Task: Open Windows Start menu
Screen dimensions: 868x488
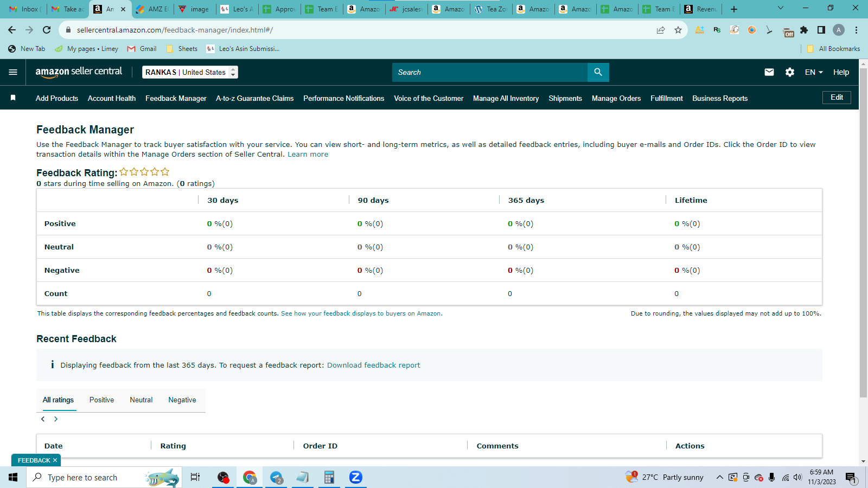Action: pyautogui.click(x=13, y=477)
